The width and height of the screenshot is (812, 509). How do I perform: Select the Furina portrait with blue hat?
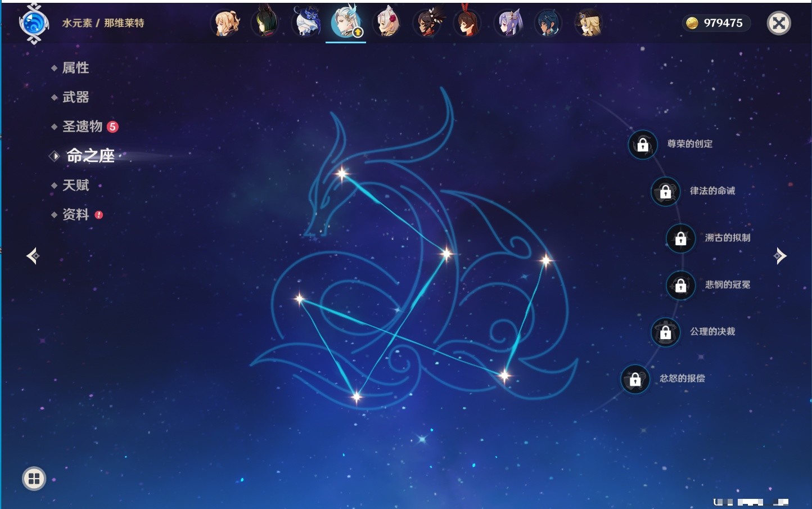tap(307, 23)
